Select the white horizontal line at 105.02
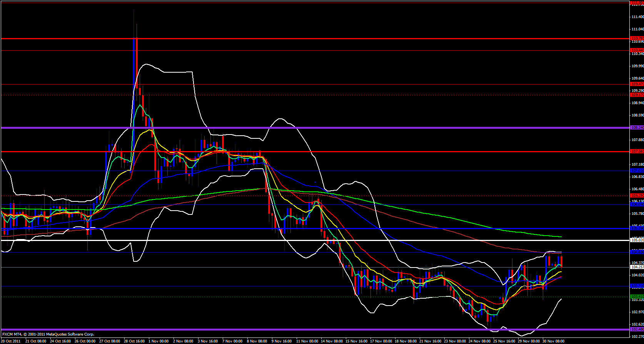 (315, 240)
